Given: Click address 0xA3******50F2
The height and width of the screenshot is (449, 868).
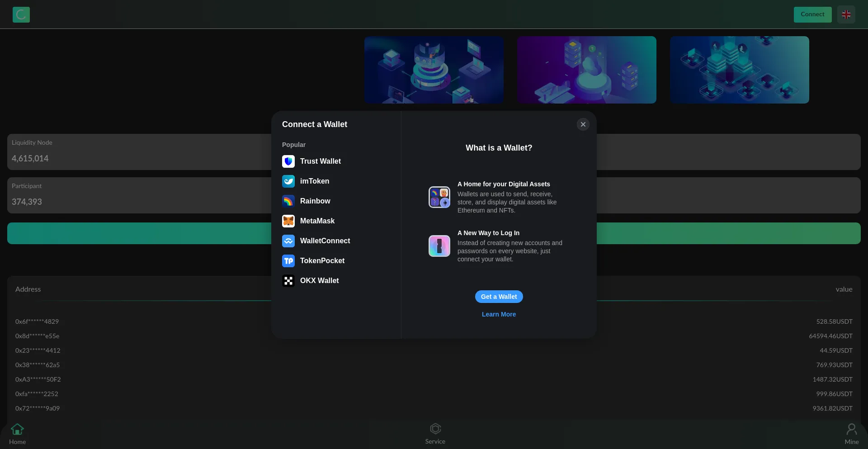Looking at the screenshot, I should point(38,379).
